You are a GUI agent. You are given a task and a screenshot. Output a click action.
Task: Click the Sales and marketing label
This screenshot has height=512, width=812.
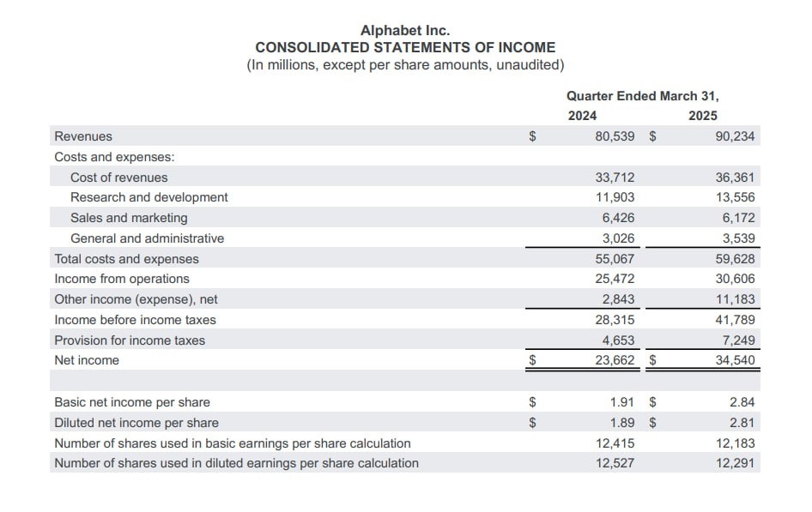click(x=129, y=218)
